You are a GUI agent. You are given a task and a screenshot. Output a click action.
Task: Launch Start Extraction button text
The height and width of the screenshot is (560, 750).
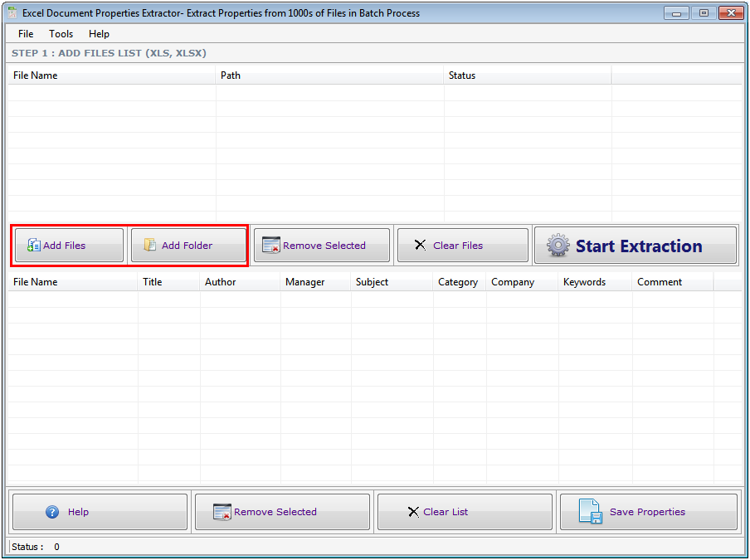click(x=639, y=246)
